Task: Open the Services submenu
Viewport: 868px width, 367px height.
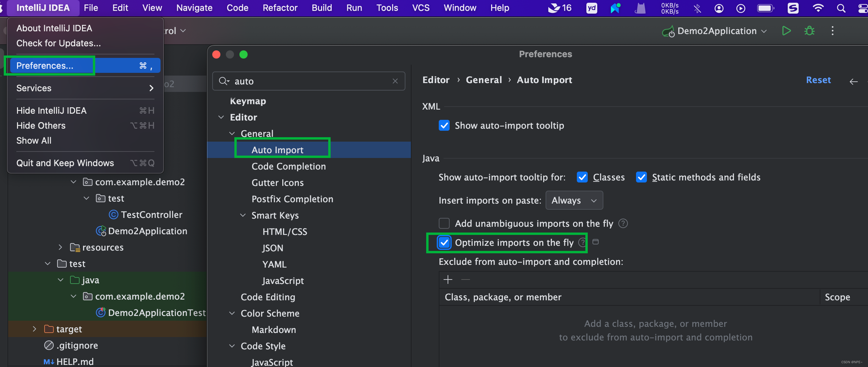Action: point(85,88)
